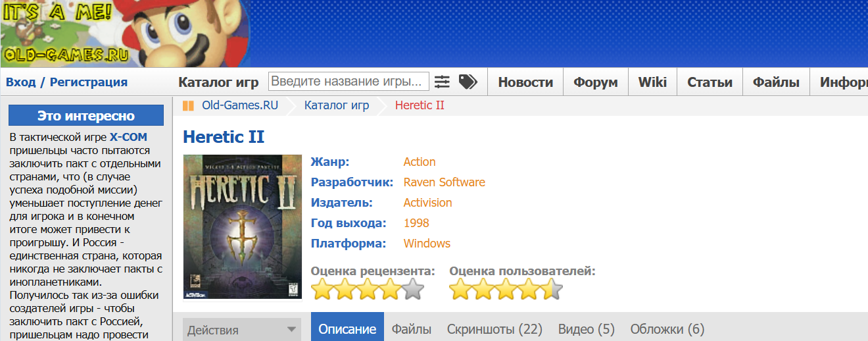Open the Форум menu item
The image size is (868, 341).
(x=596, y=82)
